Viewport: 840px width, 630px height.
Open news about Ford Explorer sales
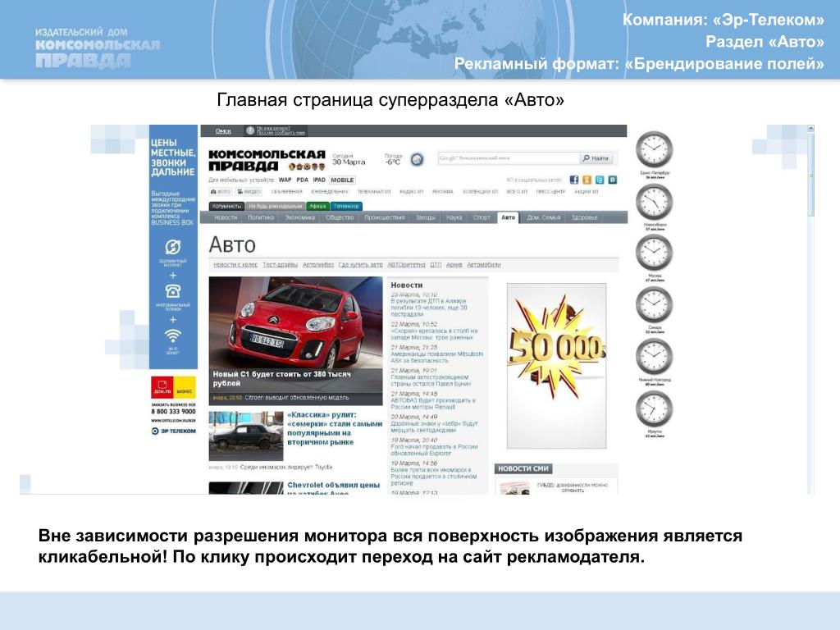coord(434,450)
